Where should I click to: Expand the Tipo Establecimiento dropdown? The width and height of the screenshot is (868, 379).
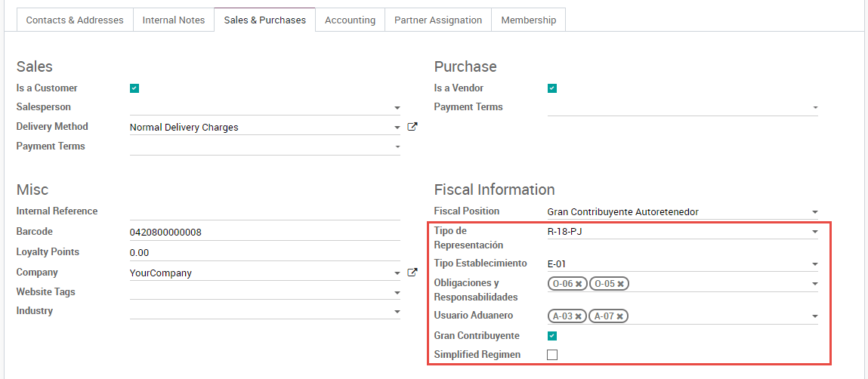click(814, 264)
